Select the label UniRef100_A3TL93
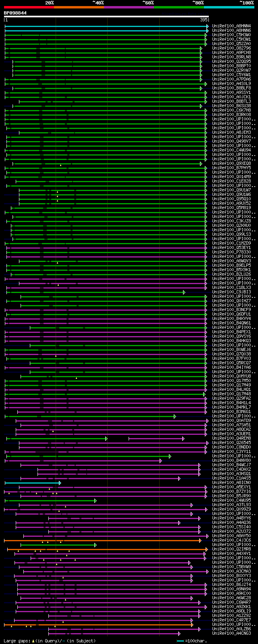Viewport: 258px width, 644px height. (231, 505)
